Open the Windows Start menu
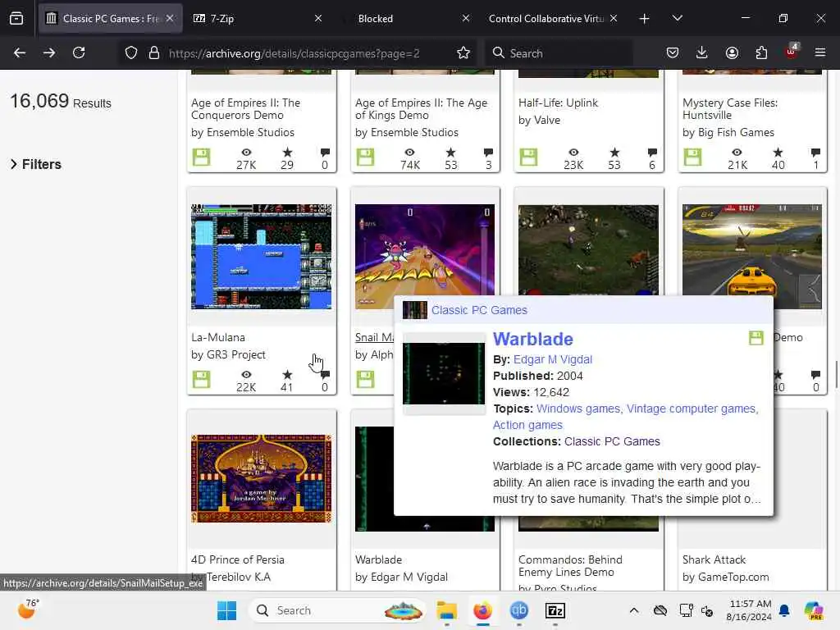The height and width of the screenshot is (630, 840). coord(226,610)
